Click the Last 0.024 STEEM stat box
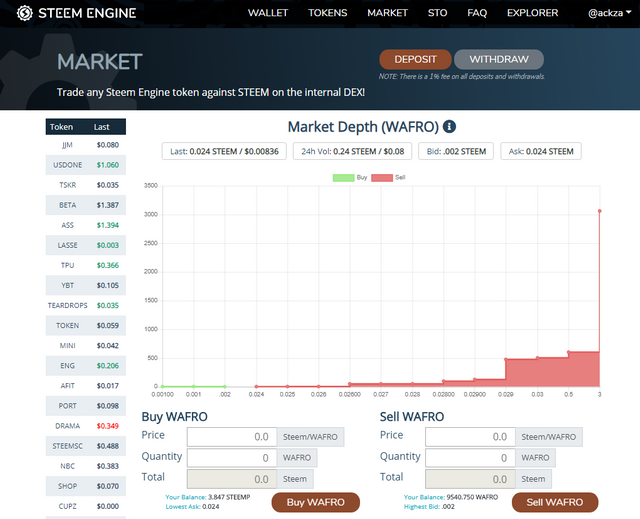 pyautogui.click(x=224, y=151)
